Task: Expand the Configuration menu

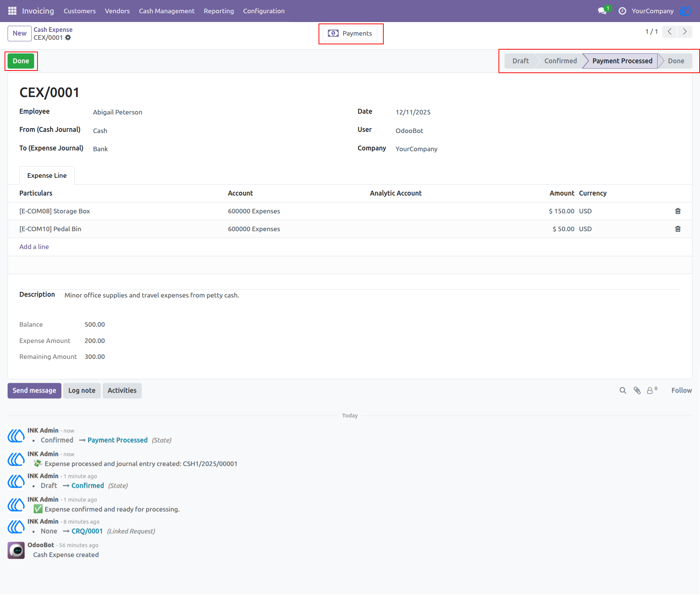Action: 264,11
